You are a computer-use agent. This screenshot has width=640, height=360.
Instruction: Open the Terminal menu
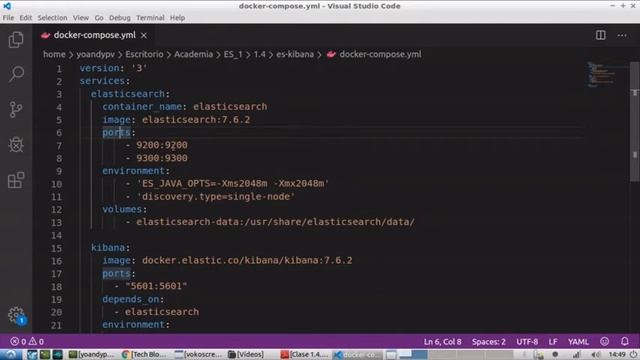tap(150, 18)
